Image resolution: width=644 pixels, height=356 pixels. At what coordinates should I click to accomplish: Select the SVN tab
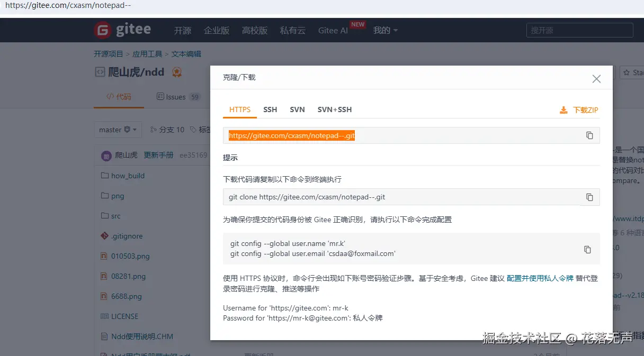[x=297, y=109]
